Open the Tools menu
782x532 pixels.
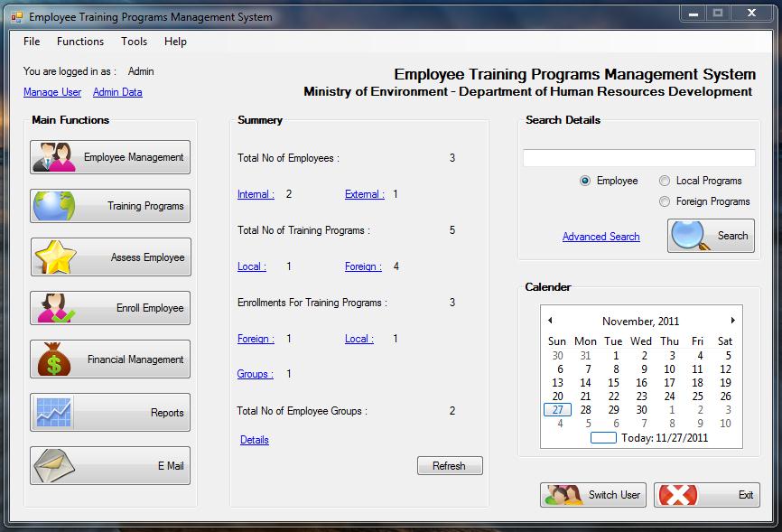pos(134,42)
